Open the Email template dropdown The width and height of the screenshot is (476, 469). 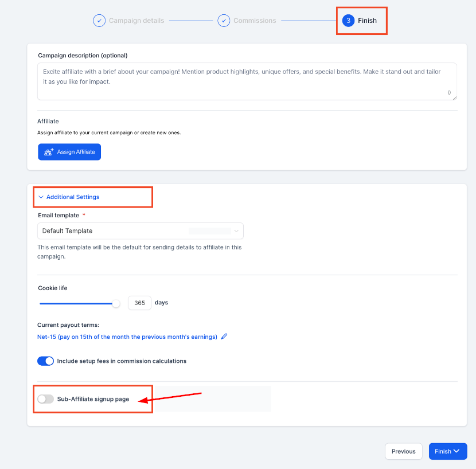pos(141,231)
